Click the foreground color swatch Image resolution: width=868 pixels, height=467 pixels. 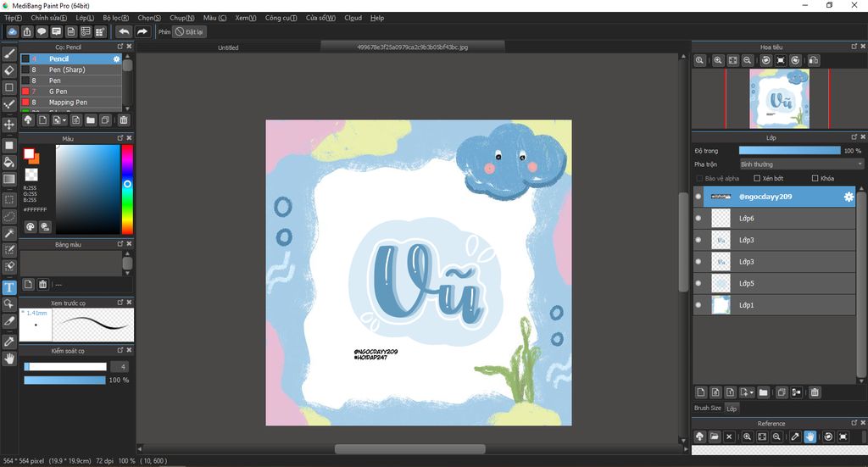29,153
